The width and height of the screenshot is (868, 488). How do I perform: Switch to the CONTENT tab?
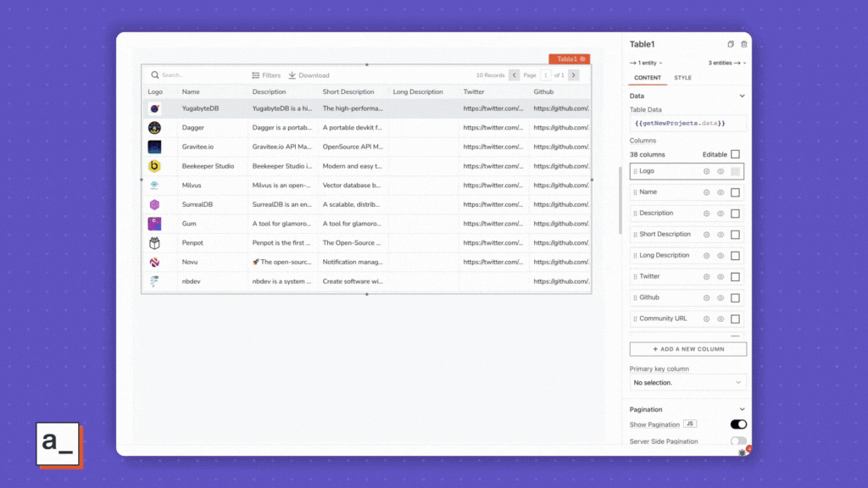(x=648, y=78)
